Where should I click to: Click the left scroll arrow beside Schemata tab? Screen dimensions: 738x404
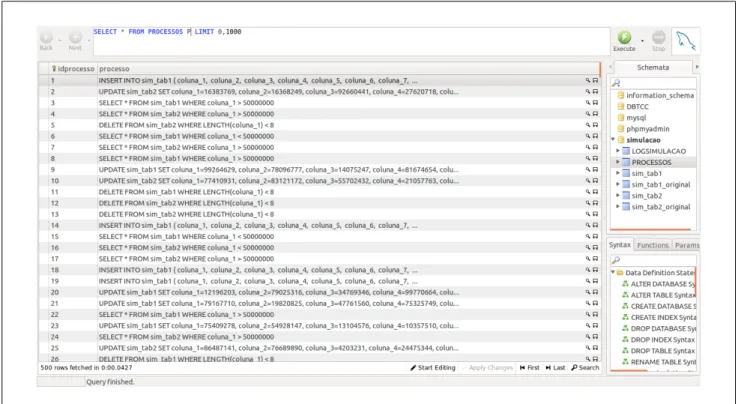pyautogui.click(x=610, y=67)
